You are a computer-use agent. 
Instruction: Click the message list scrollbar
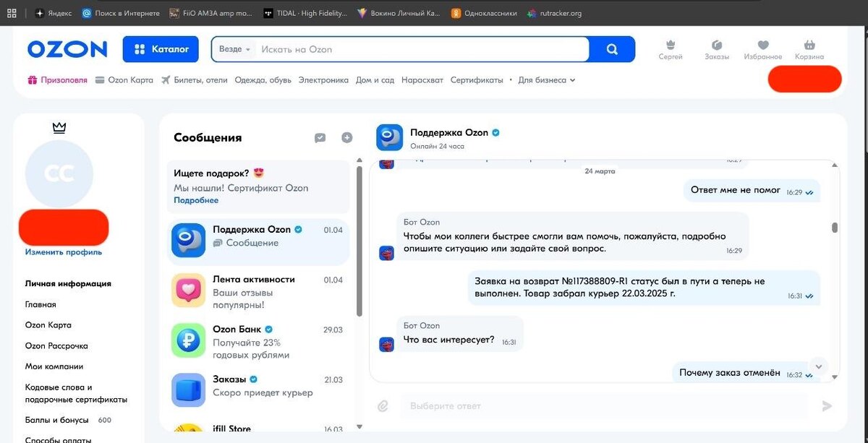tap(359, 240)
